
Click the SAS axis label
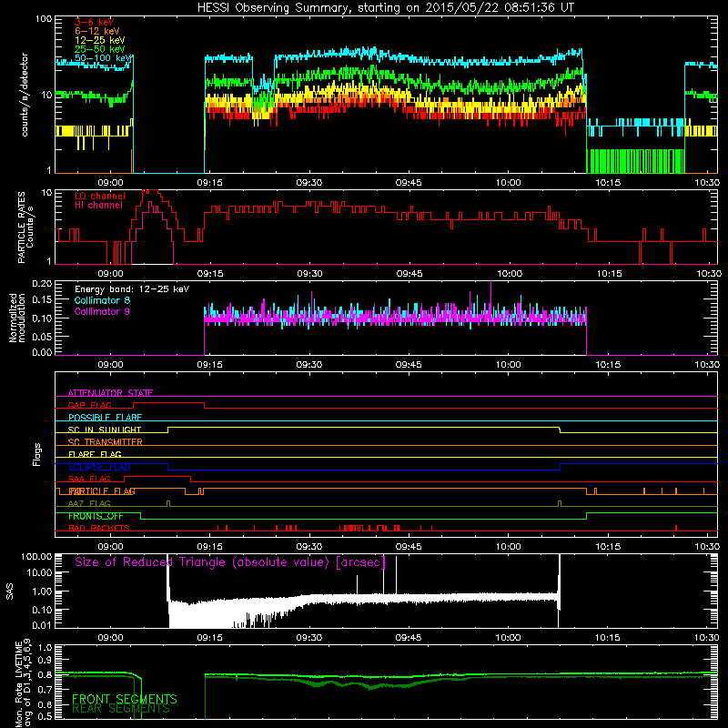[x=10, y=591]
